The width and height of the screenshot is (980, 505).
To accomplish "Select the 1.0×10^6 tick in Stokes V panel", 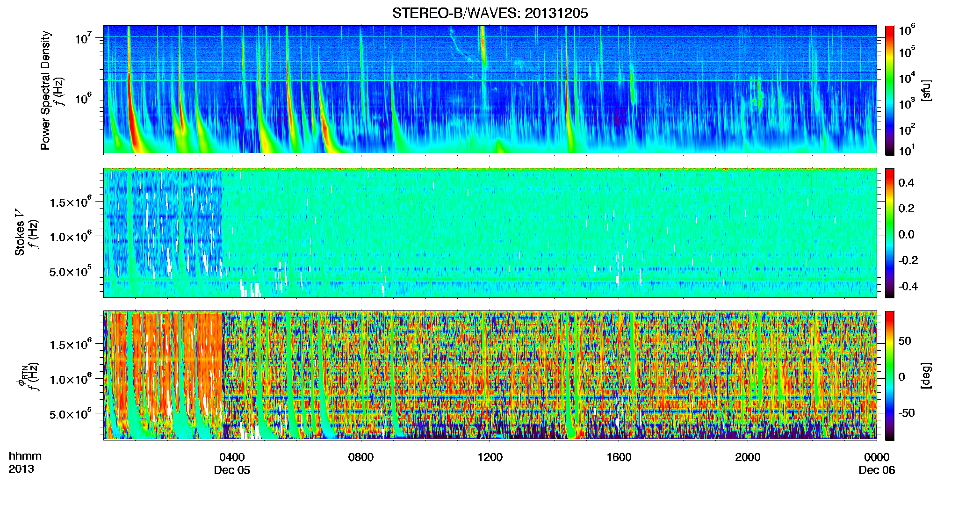I will point(71,236).
